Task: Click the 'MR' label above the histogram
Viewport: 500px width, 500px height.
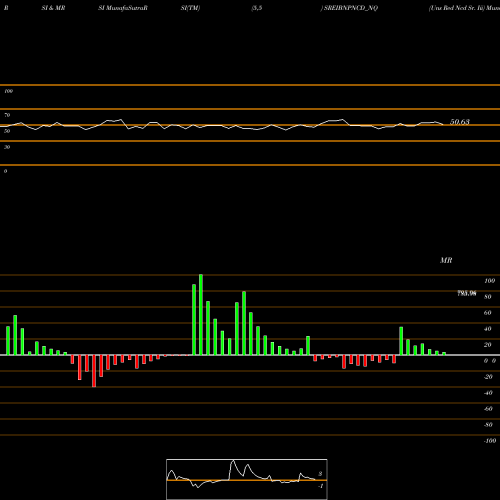Action: click(446, 260)
